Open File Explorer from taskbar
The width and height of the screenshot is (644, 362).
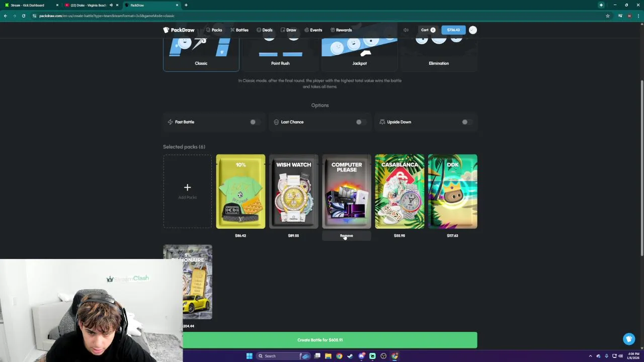[328, 356]
